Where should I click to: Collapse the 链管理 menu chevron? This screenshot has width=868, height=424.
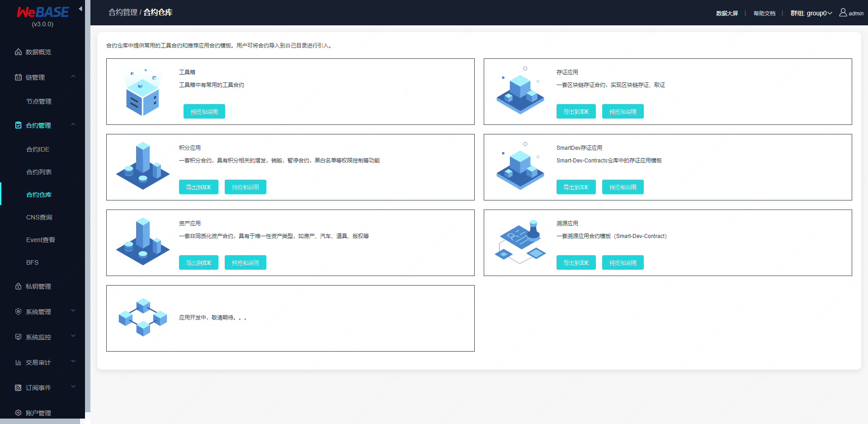point(73,76)
